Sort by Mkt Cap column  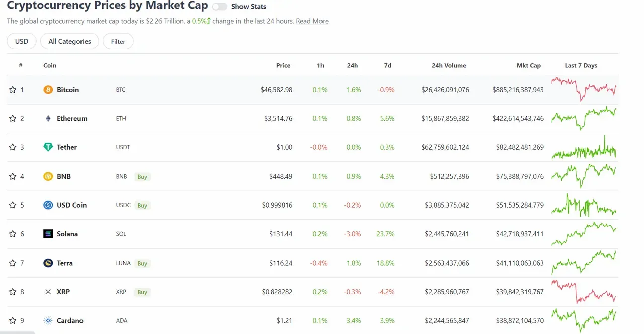coord(529,65)
